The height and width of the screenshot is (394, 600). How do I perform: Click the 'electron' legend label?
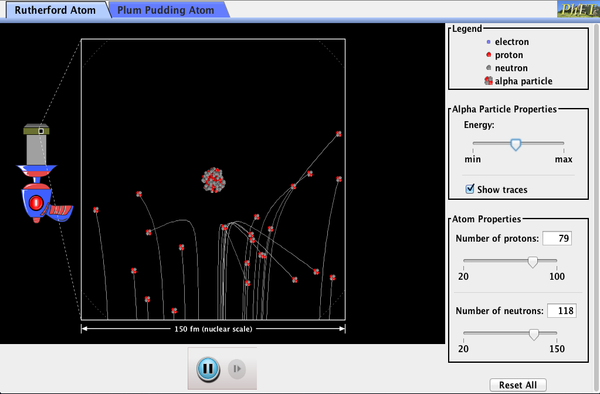tap(512, 42)
